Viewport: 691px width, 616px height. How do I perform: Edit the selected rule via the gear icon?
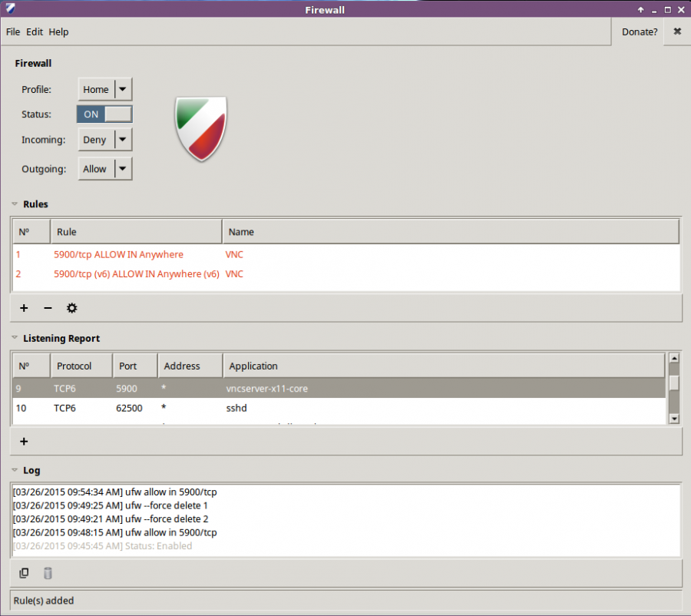coord(71,307)
